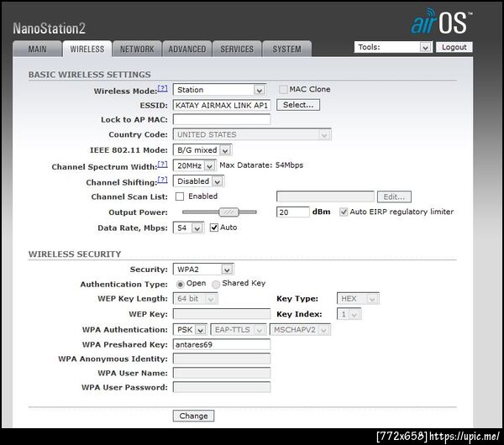Image resolution: width=504 pixels, height=445 pixels.
Task: Open Channel Spectrum Width help [?] link
Action: 163,165
